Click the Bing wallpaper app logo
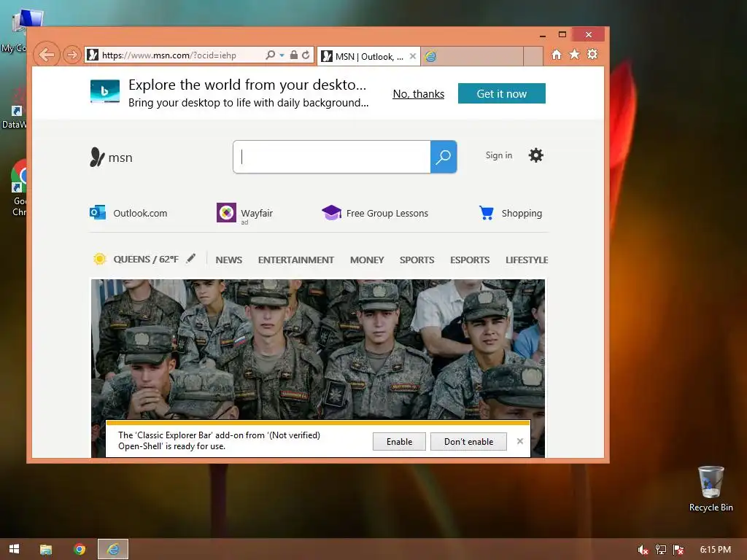This screenshot has width=747, height=560. 105,91
